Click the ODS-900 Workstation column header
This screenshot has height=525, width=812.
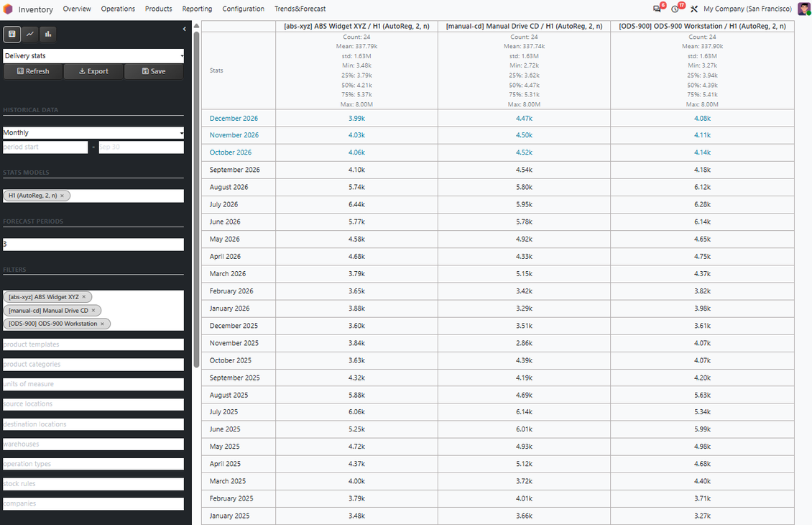702,27
